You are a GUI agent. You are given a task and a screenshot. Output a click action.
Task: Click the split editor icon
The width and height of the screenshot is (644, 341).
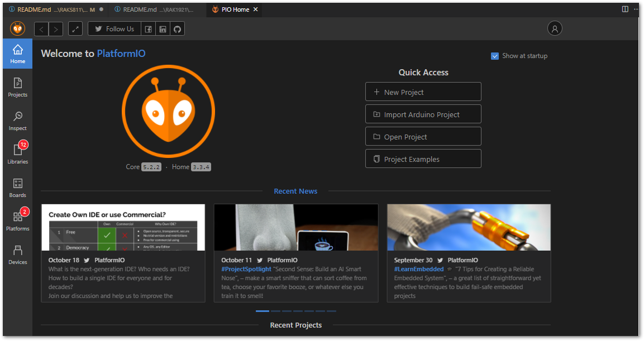point(624,9)
